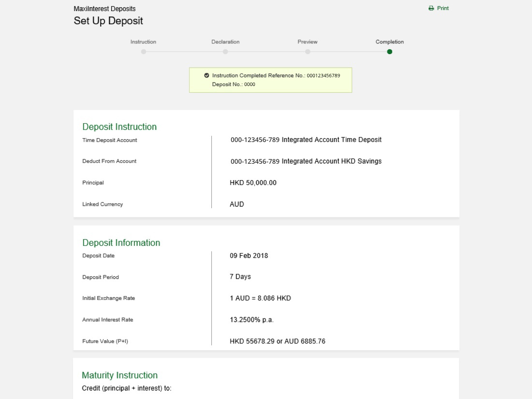Click the green checkmark icon in the confirmation box
The image size is (532, 399).
coord(207,75)
